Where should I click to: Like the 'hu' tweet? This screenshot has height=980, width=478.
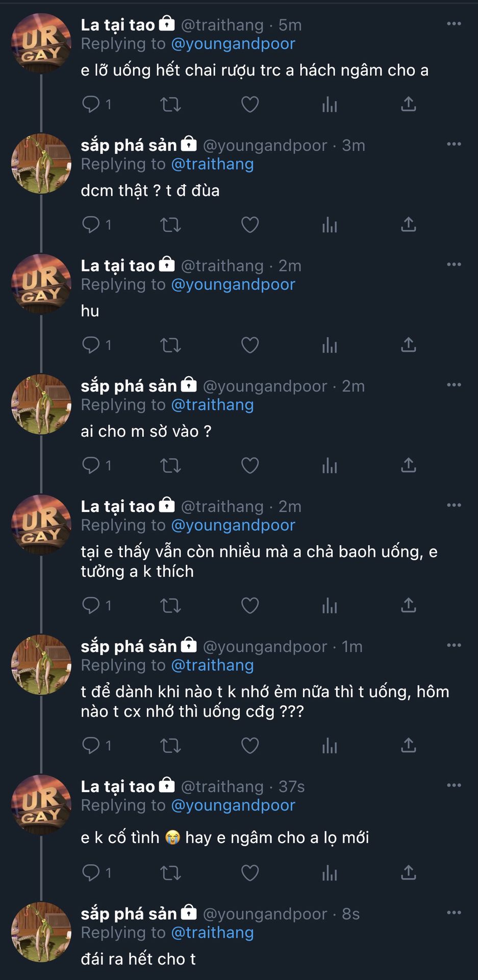tap(250, 345)
